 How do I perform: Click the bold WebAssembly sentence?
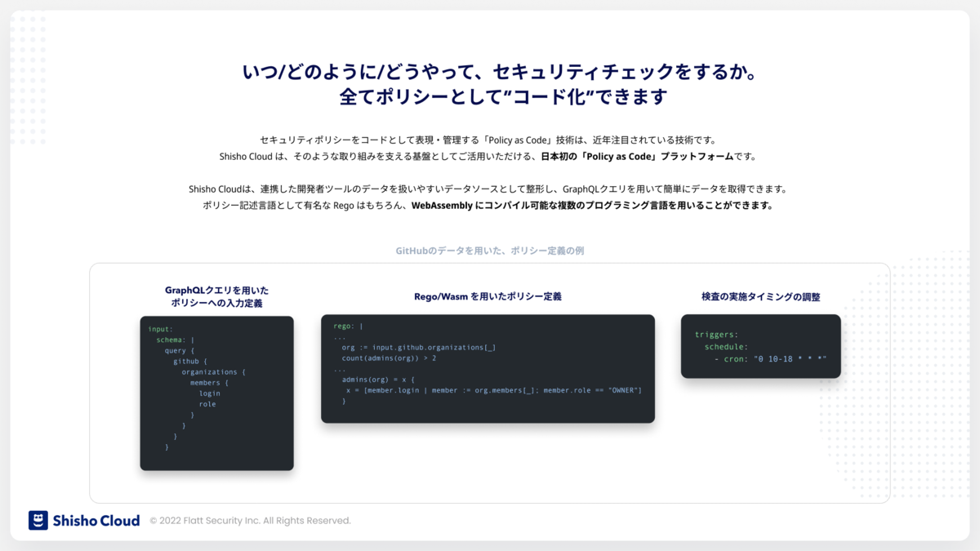coord(592,206)
